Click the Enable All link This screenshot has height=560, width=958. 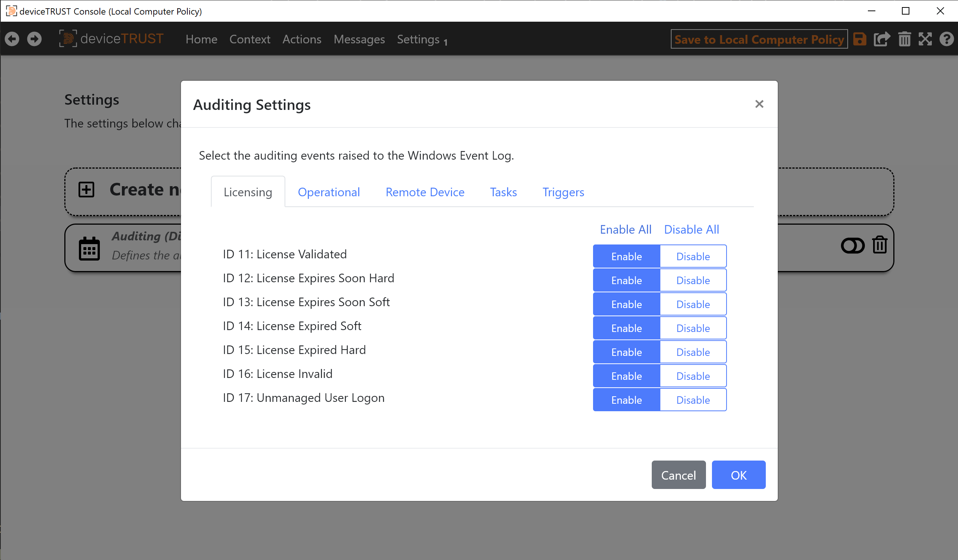tap(625, 229)
